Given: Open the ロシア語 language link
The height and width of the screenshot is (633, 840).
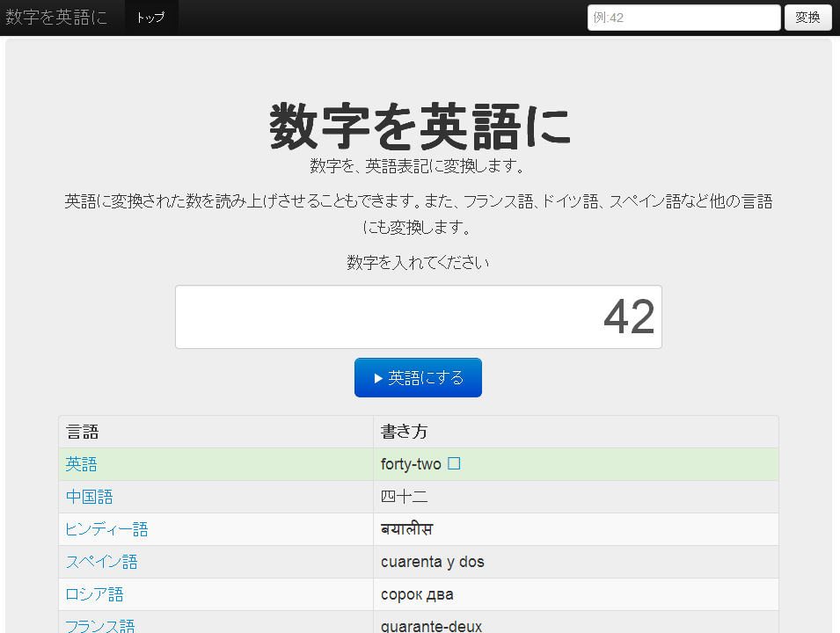Looking at the screenshot, I should (95, 594).
